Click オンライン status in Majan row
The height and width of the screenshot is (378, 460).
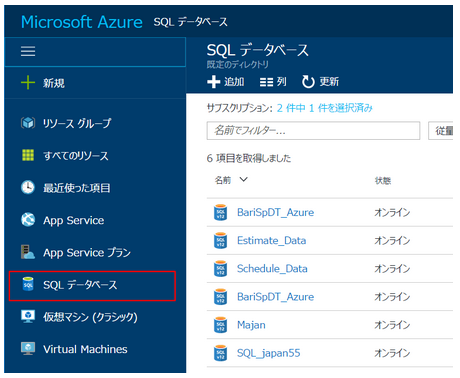tap(392, 325)
